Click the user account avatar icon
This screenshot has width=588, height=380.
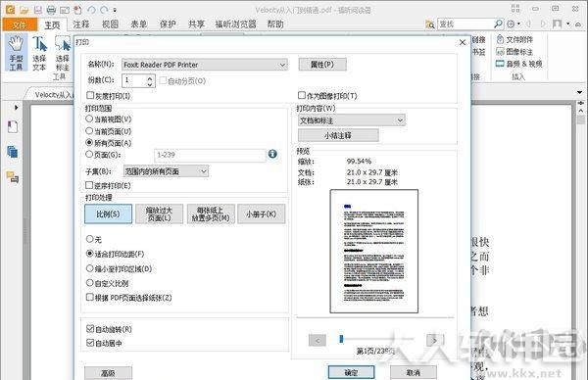[558, 24]
